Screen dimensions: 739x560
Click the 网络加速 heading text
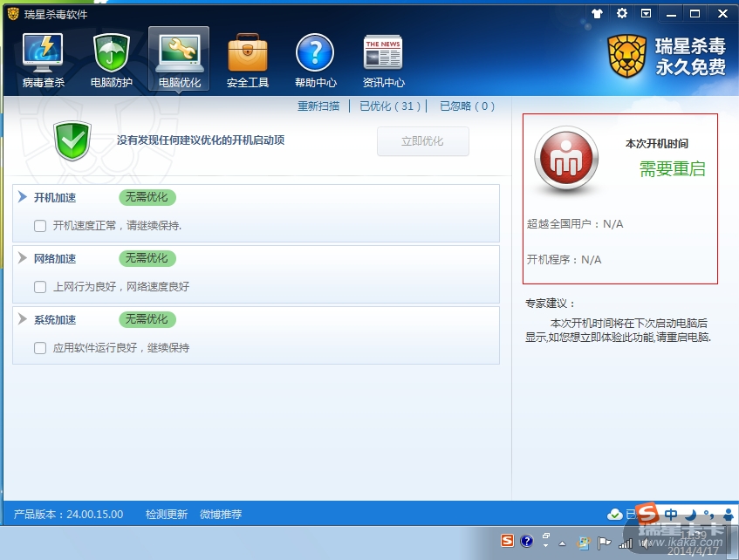55,259
